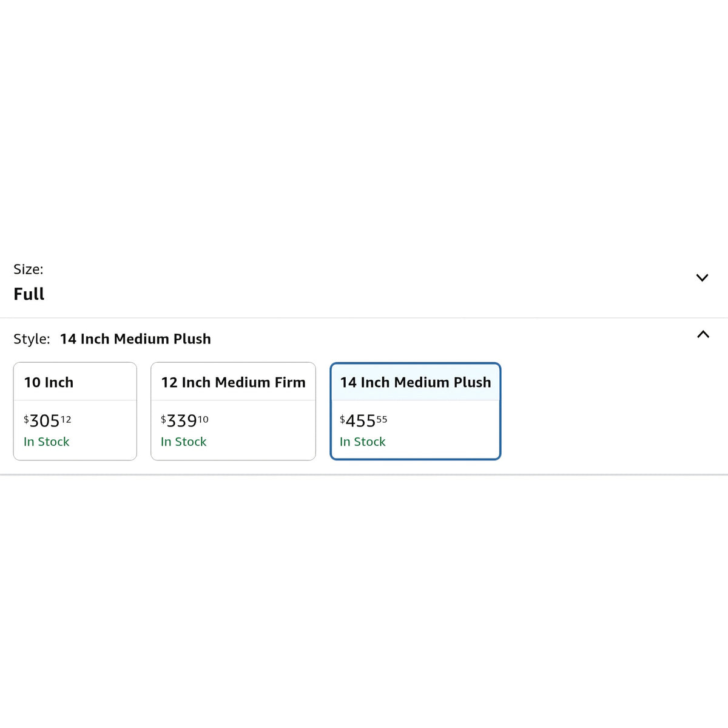This screenshot has height=728, width=728.
Task: Select the 10 Inch style option
Action: (x=75, y=411)
